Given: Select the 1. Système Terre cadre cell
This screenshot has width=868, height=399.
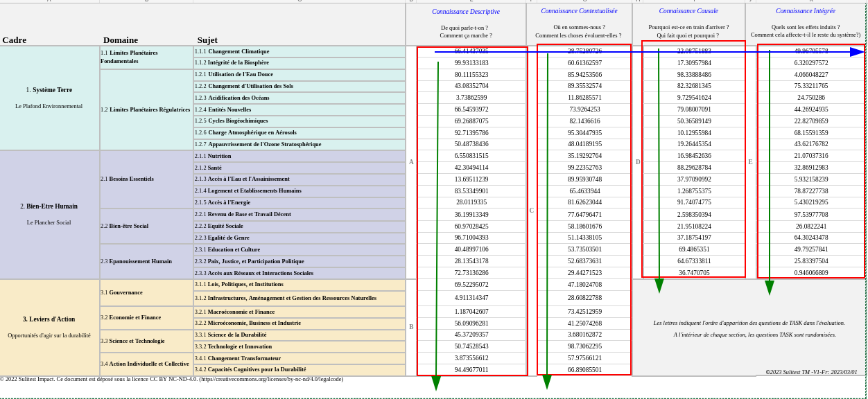Looking at the screenshot, I should (x=49, y=90).
